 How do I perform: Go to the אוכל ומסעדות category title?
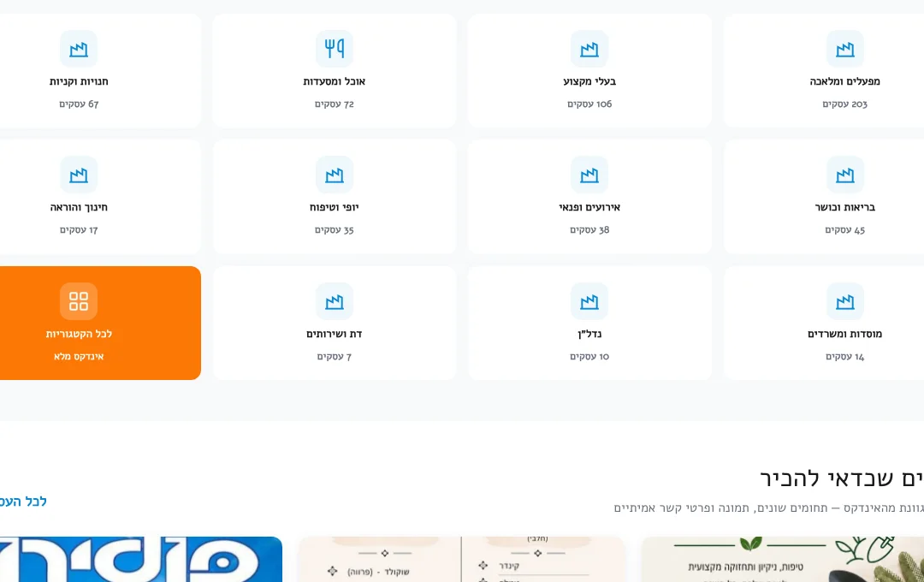coord(335,81)
